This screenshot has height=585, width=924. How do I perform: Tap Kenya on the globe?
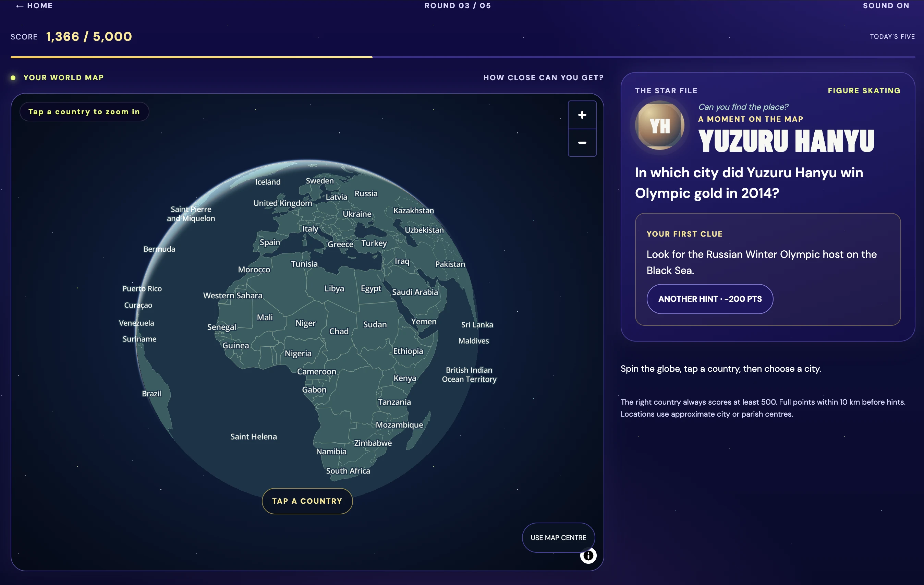pyautogui.click(x=404, y=378)
